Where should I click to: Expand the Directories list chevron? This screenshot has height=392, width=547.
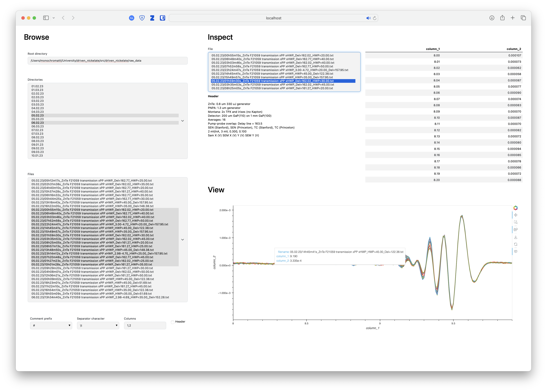click(183, 121)
